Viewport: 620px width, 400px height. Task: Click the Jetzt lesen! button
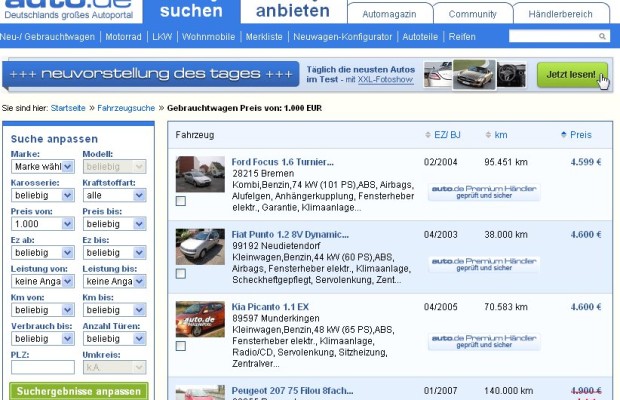tap(572, 74)
